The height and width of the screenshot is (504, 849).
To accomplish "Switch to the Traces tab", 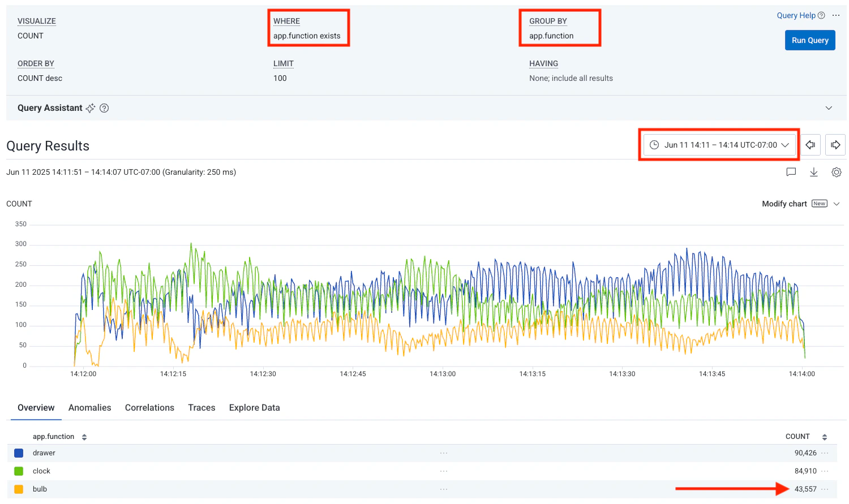I will pos(201,407).
